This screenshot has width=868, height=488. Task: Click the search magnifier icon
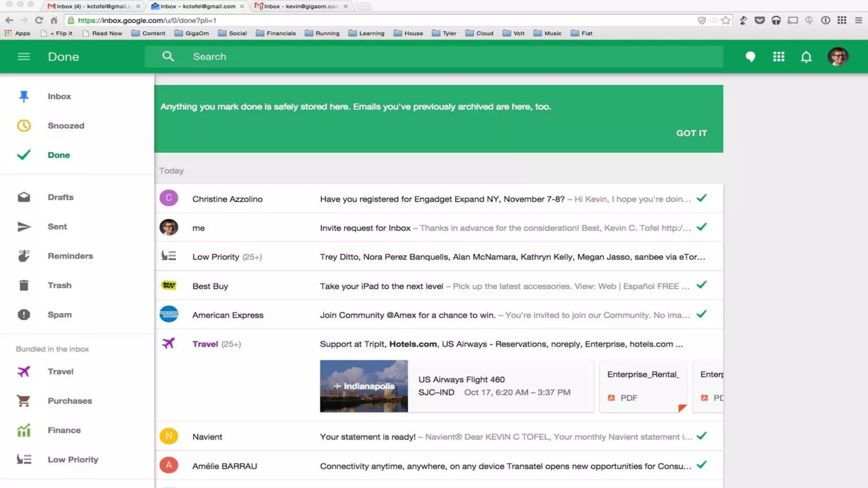[x=168, y=56]
